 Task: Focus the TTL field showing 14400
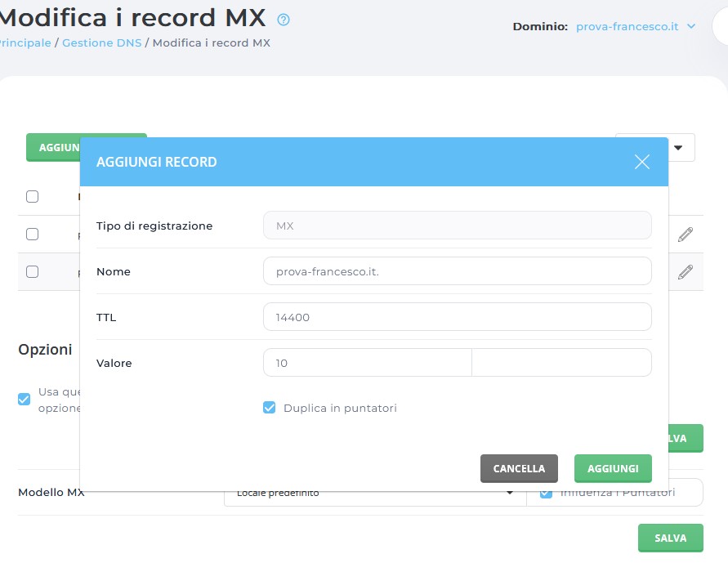(x=457, y=317)
